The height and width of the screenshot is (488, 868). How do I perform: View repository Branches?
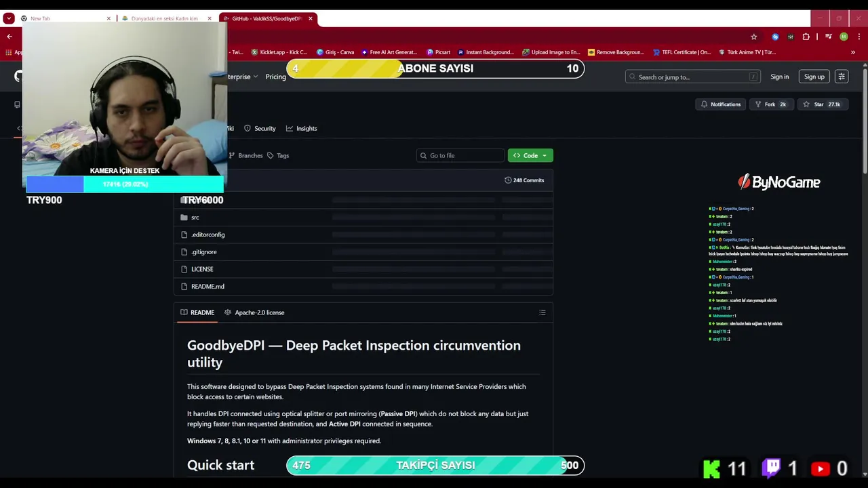tap(245, 156)
